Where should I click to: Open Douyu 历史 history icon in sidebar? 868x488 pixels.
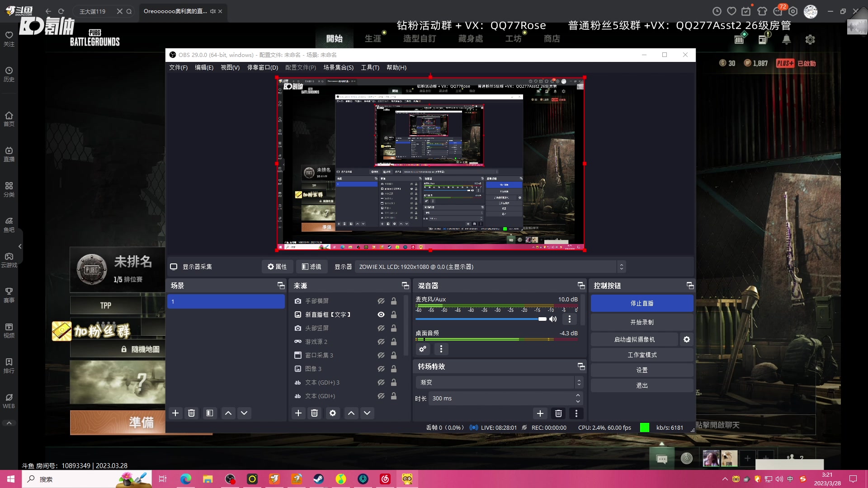pyautogui.click(x=9, y=75)
